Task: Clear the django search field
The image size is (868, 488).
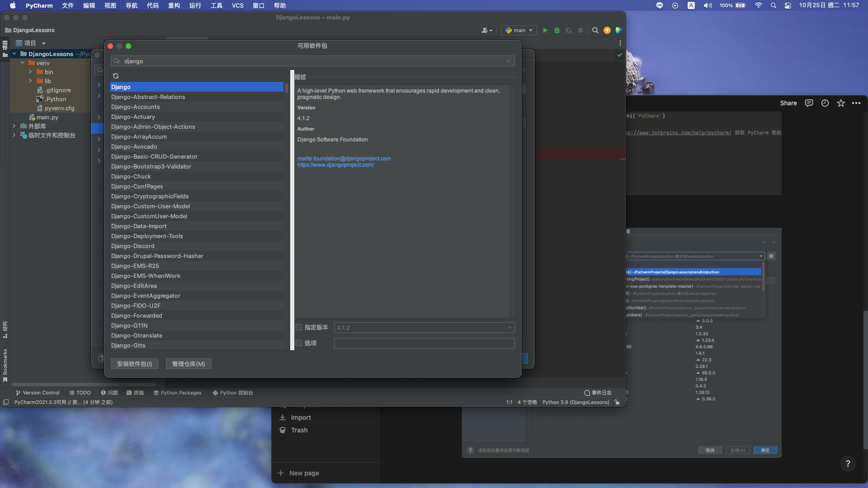Action: coord(509,61)
